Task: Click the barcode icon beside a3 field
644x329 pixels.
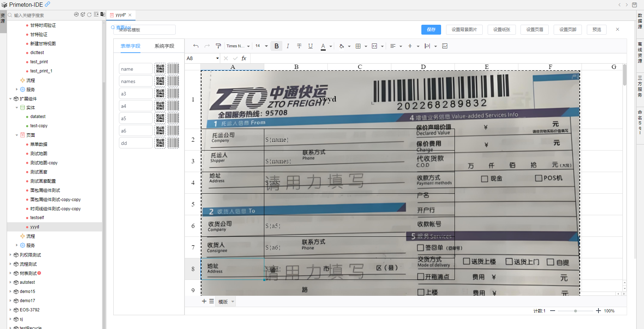Action: [x=173, y=94]
